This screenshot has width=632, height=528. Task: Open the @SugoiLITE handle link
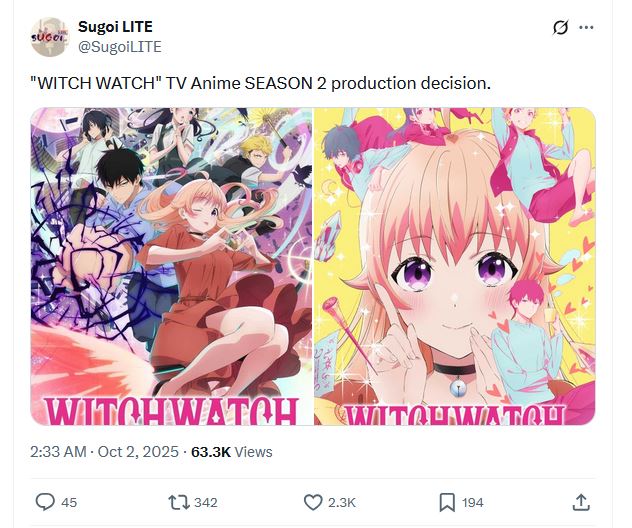click(119, 46)
